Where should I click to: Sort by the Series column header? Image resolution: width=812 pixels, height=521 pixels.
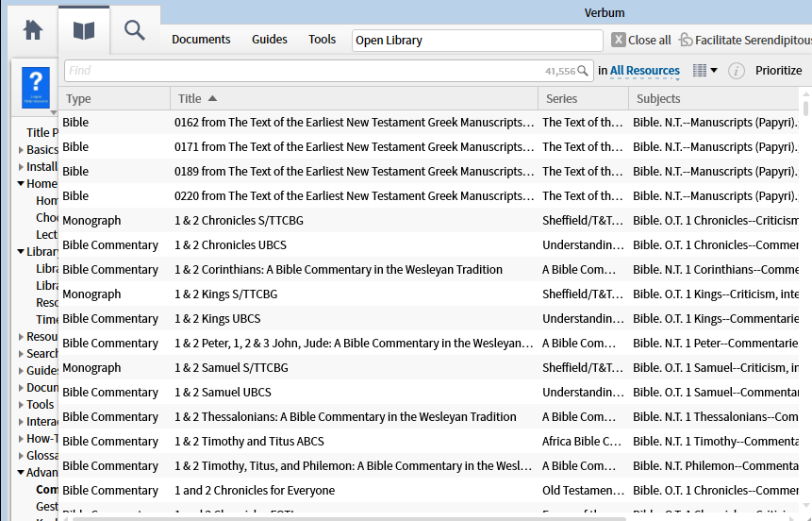click(x=584, y=98)
